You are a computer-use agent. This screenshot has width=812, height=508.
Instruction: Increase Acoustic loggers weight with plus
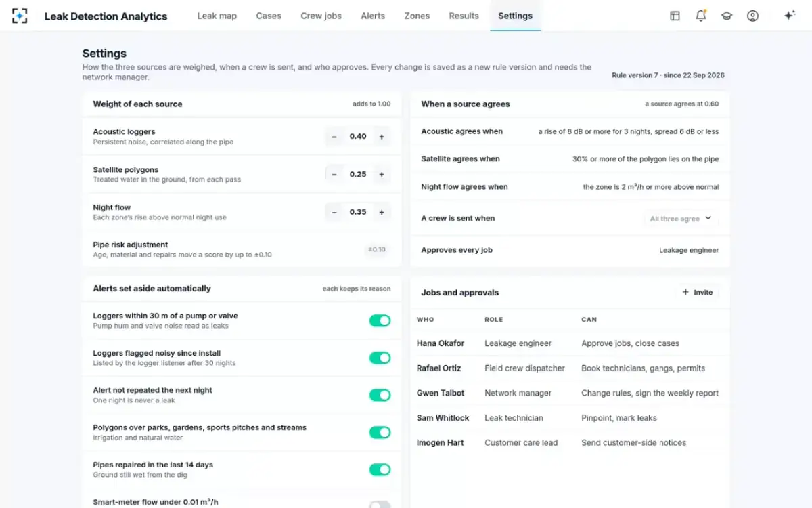pyautogui.click(x=382, y=137)
